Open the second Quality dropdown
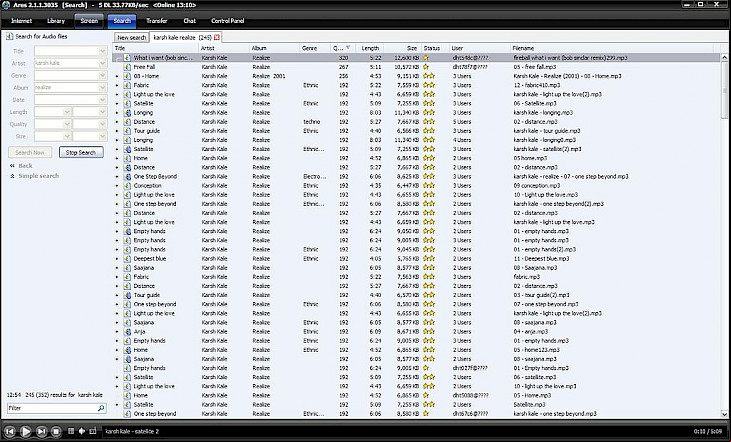 pyautogui.click(x=103, y=124)
